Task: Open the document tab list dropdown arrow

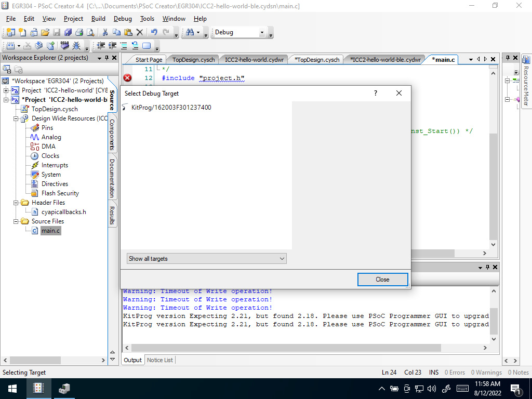Action: tap(471, 59)
